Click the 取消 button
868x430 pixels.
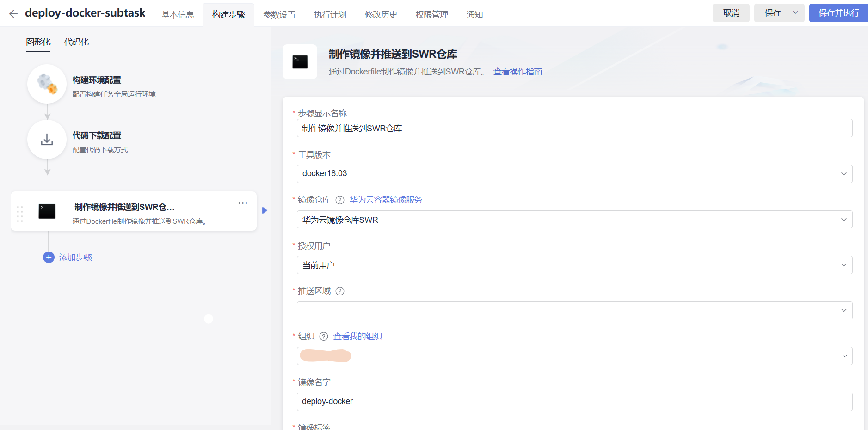[731, 13]
